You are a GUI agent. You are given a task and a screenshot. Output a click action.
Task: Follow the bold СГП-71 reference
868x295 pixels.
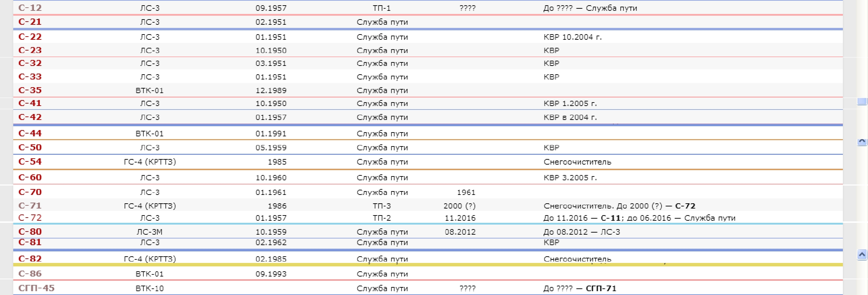pos(601,288)
